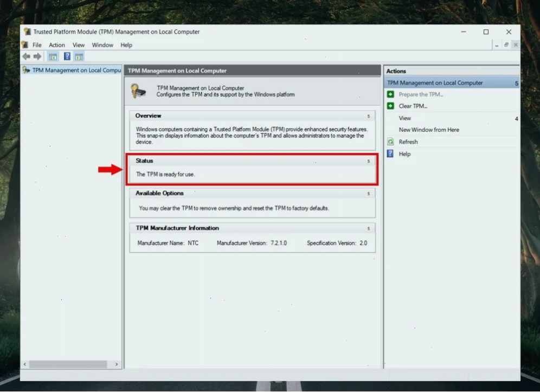Click the Forward arrow toolbar icon
The width and height of the screenshot is (540, 392).
[x=37, y=56]
